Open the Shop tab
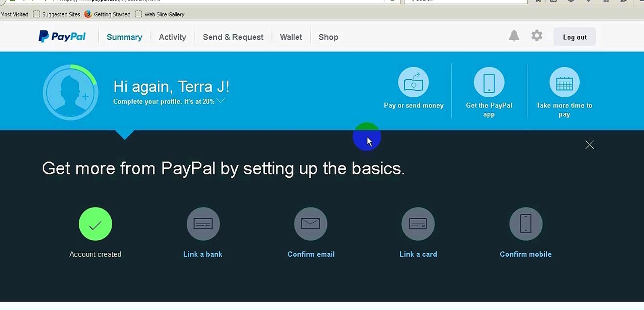The height and width of the screenshot is (310, 644). 328,37
